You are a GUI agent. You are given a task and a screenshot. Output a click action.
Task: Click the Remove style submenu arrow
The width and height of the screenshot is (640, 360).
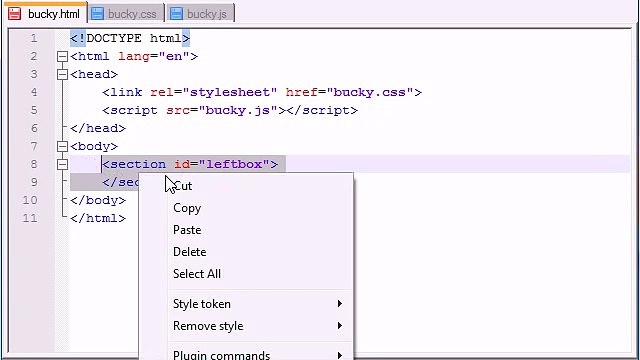(x=340, y=326)
